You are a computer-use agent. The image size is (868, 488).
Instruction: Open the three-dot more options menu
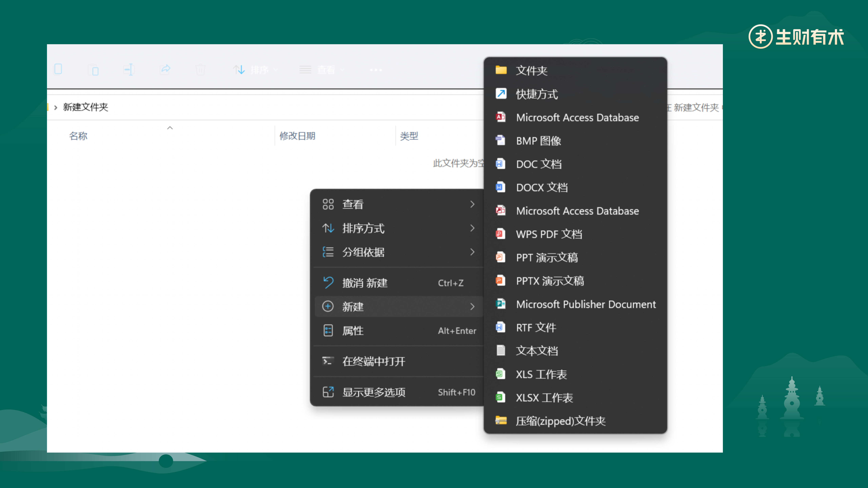pos(376,70)
